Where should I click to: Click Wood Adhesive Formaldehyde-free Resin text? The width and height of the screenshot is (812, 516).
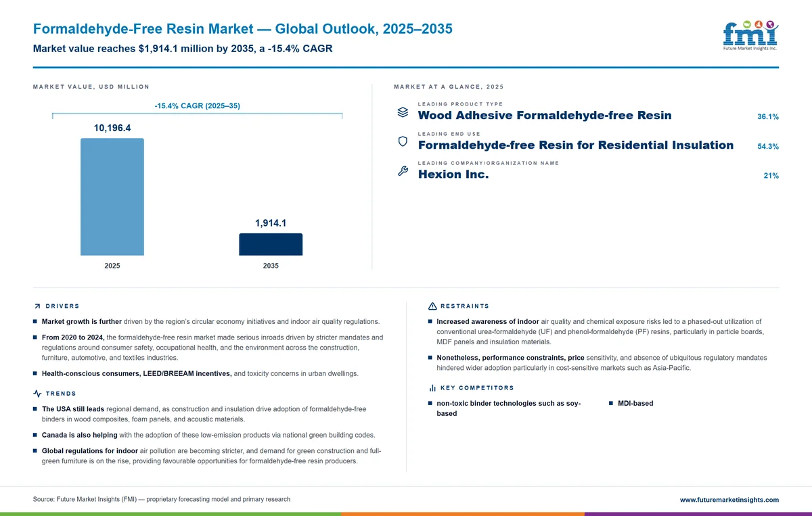pyautogui.click(x=545, y=115)
